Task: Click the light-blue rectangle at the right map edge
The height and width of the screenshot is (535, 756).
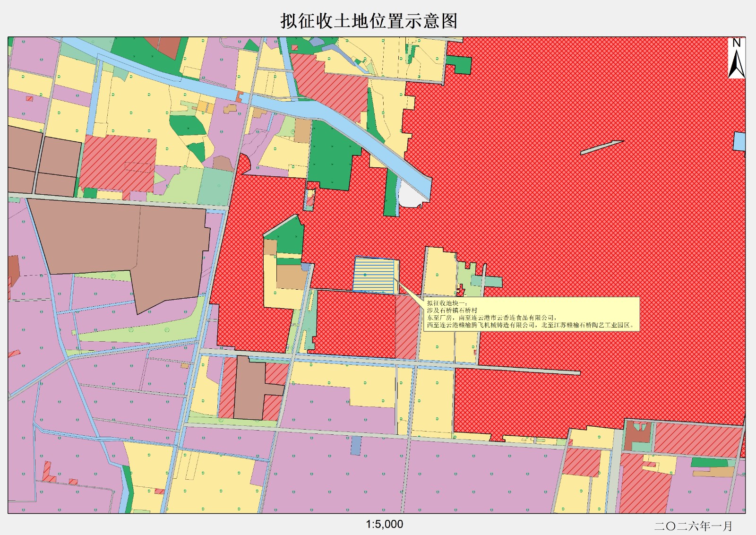Action: point(739,141)
